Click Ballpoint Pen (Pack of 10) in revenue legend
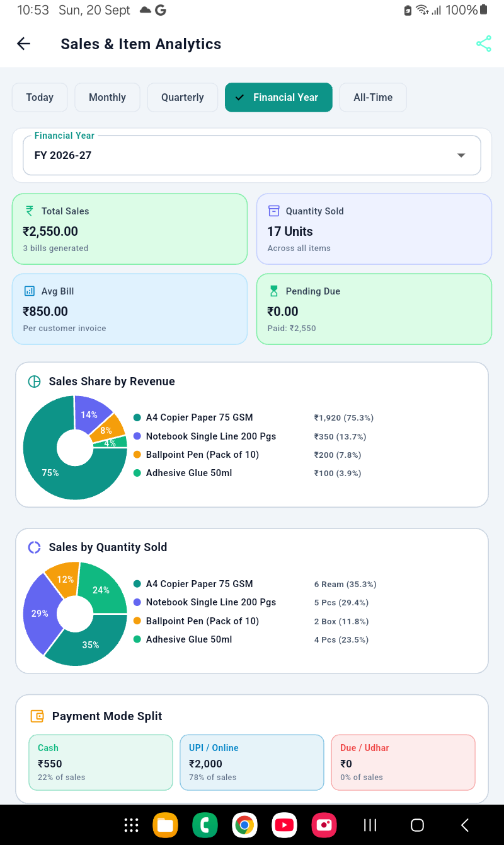This screenshot has height=845, width=504. click(x=202, y=455)
